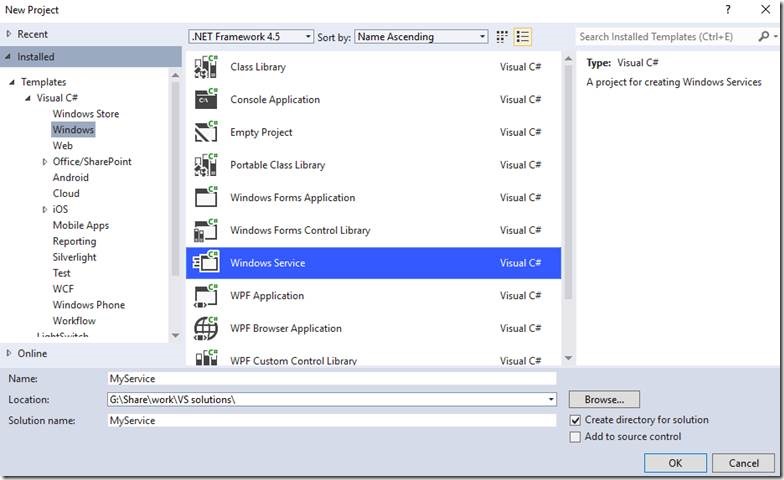The height and width of the screenshot is (480, 784).
Task: Open search options dropdown arrow
Action: tap(776, 36)
